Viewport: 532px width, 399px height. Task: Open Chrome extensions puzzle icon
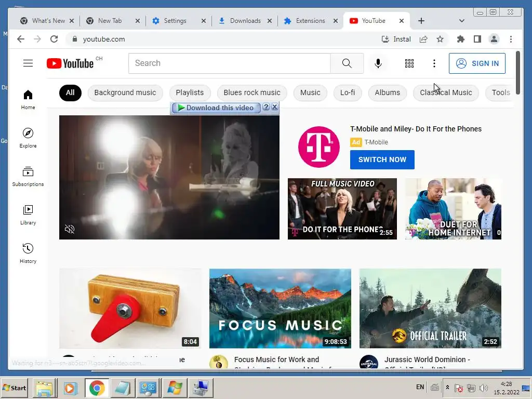coord(460,39)
